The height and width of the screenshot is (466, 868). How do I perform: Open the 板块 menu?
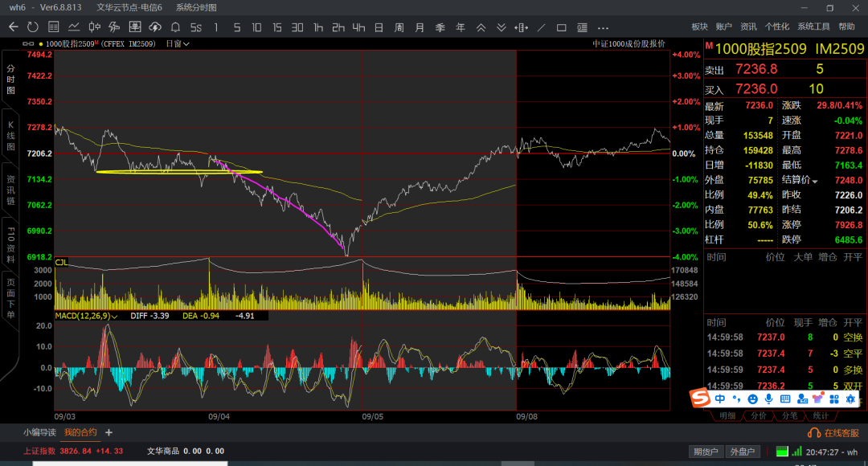pyautogui.click(x=700, y=27)
